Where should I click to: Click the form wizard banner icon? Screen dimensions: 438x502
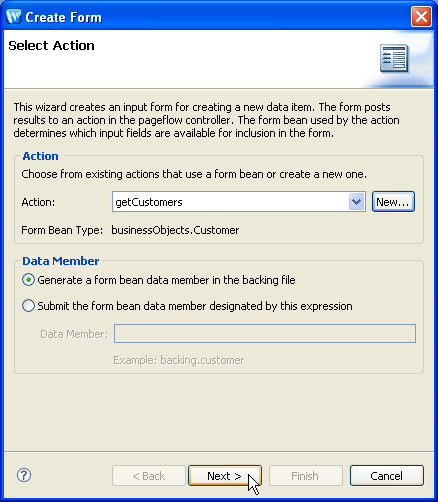pos(394,58)
